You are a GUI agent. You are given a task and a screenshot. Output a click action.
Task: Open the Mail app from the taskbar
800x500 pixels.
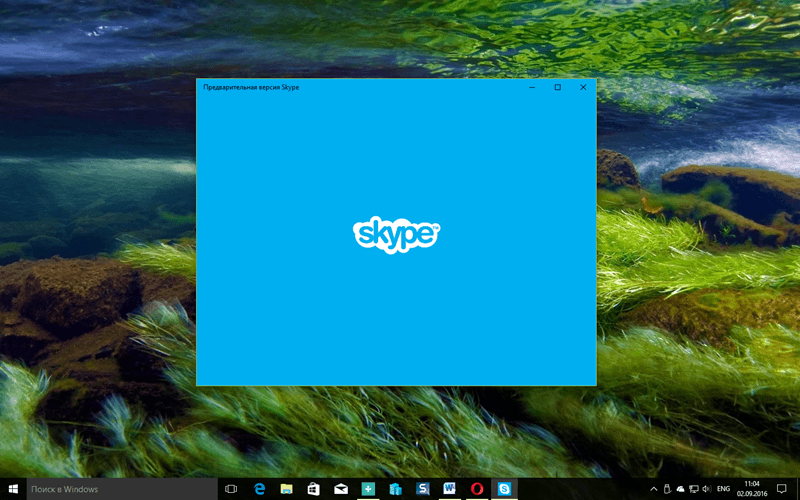[x=341, y=489]
